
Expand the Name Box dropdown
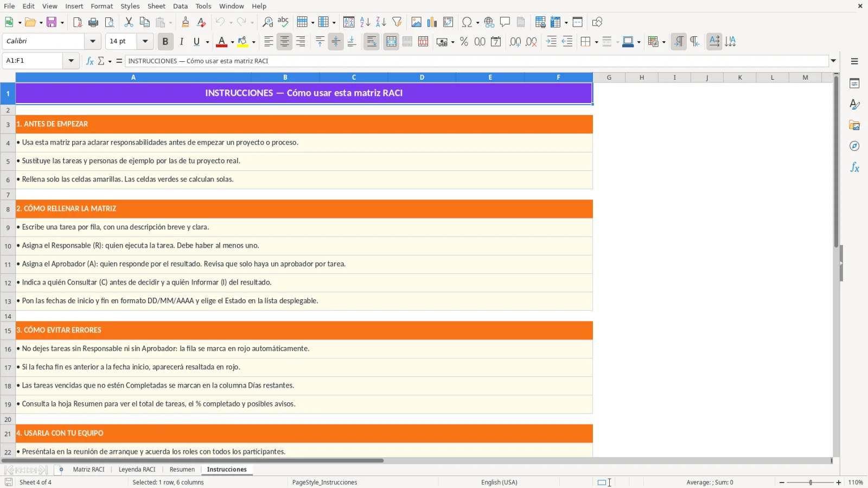coord(71,61)
